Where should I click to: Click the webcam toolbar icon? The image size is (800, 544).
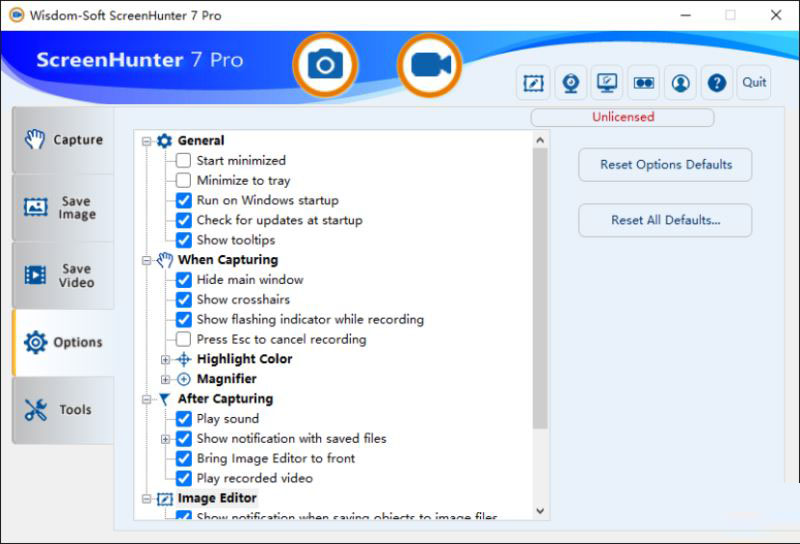(x=570, y=83)
